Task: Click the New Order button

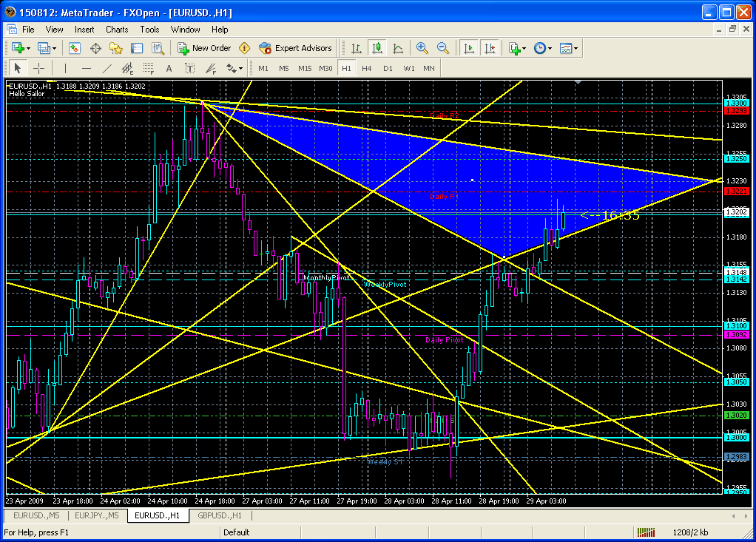Action: pos(204,48)
